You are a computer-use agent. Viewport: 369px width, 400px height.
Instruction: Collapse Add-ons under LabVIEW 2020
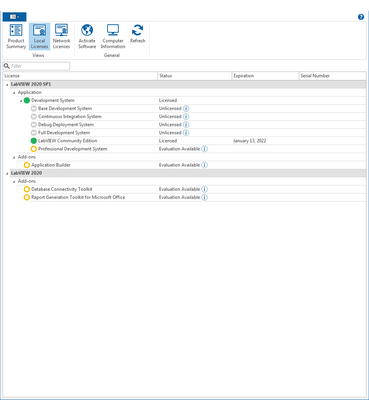(x=14, y=182)
